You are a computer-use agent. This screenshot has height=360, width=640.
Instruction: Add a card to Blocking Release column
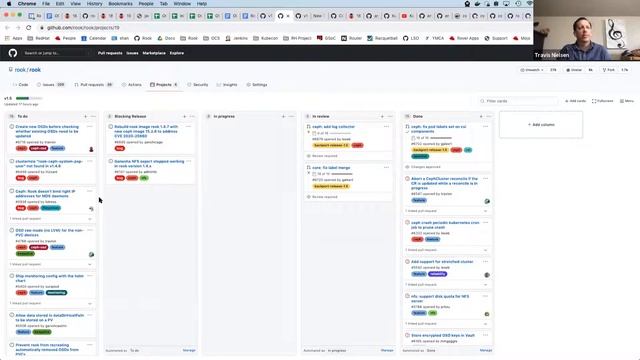point(184,116)
